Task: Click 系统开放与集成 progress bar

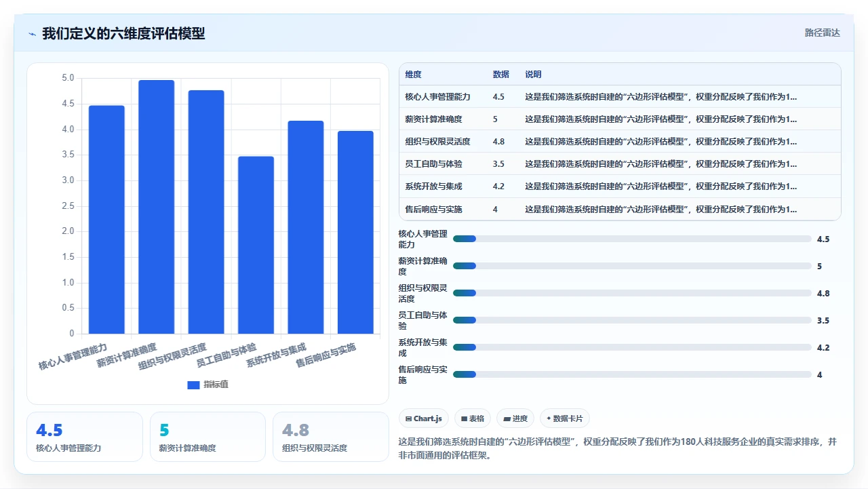Action: [632, 347]
